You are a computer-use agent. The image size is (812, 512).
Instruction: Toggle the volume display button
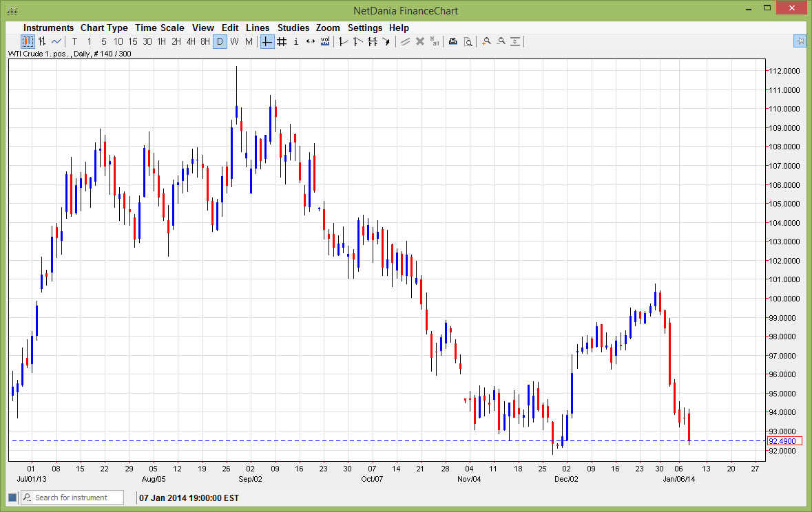(x=325, y=41)
